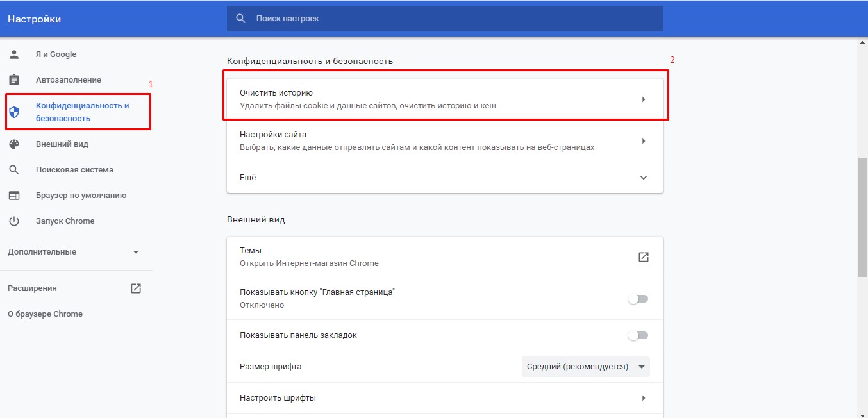Click the palette icon for Внешний вид
This screenshot has height=418, width=868.
[x=14, y=144]
